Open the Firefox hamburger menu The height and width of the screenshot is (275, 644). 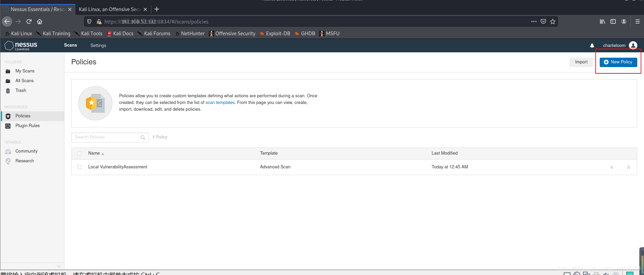638,21
